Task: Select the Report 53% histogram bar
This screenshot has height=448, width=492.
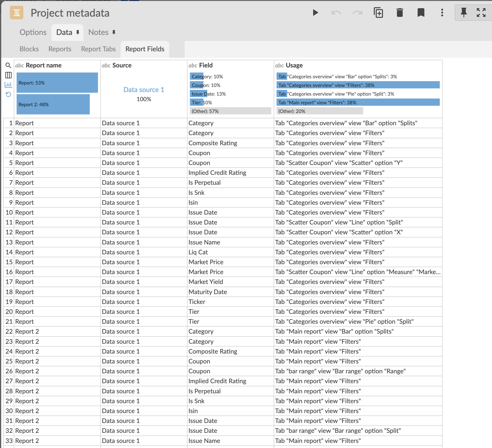Action: pyautogui.click(x=57, y=83)
